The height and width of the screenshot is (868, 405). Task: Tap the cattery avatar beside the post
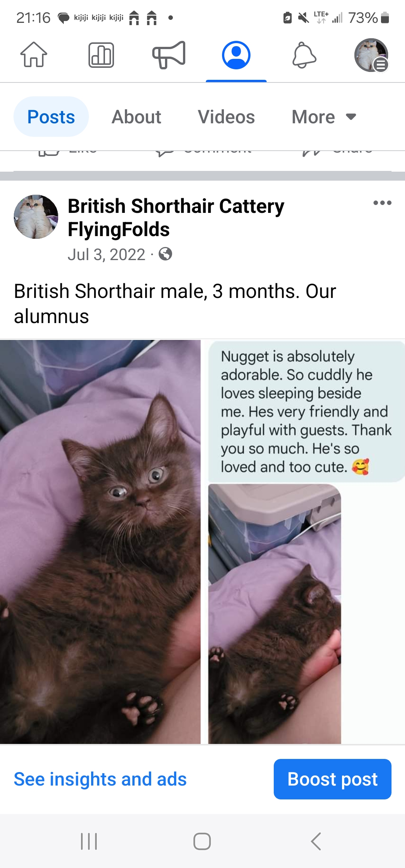(x=36, y=217)
